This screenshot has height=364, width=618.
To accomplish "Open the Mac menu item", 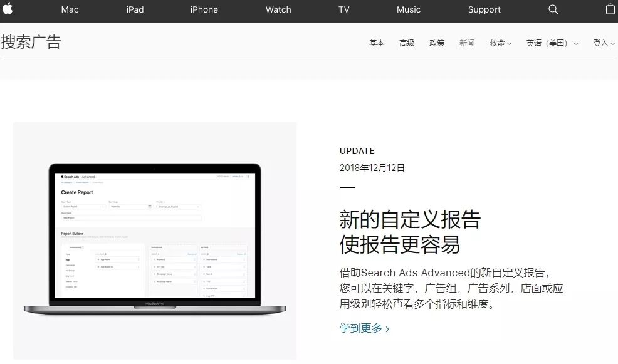I will pos(70,9).
